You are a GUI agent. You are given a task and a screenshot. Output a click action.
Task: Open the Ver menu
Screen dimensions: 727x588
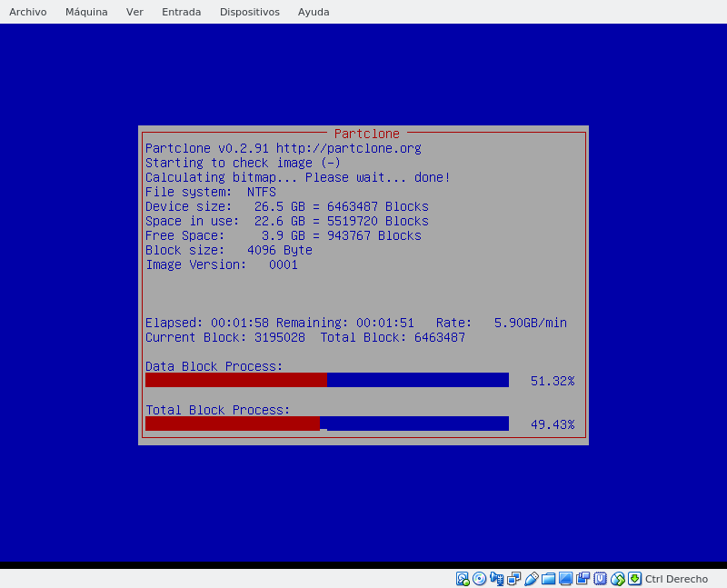(134, 12)
